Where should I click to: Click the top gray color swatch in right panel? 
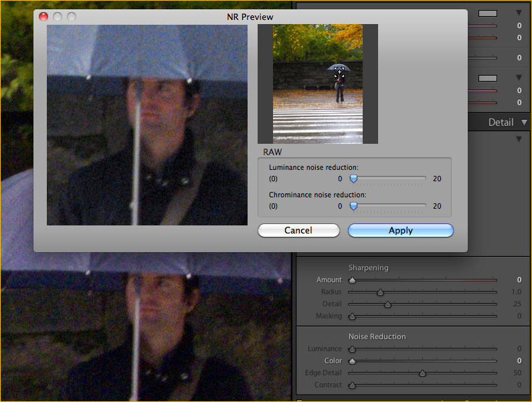(x=488, y=13)
